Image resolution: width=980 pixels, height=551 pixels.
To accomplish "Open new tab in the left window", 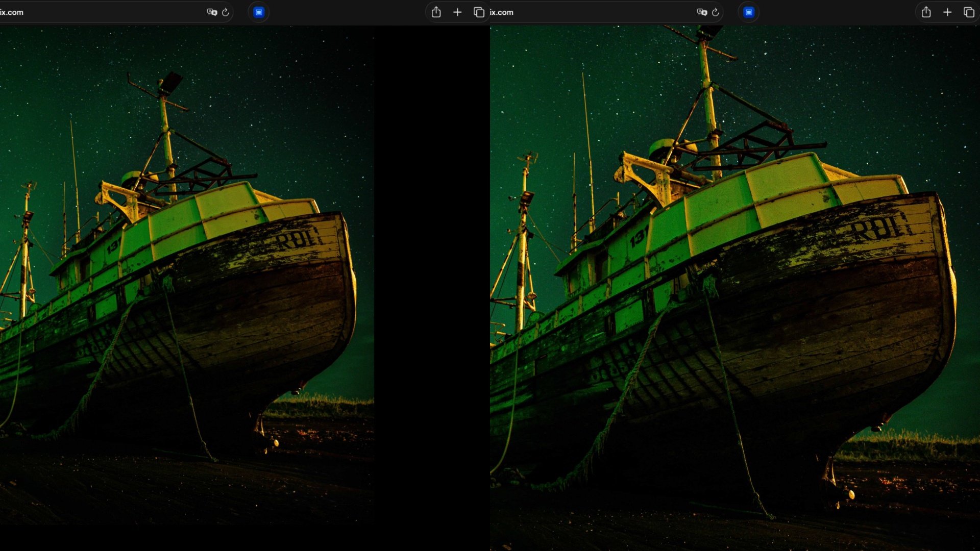I will (x=457, y=12).
